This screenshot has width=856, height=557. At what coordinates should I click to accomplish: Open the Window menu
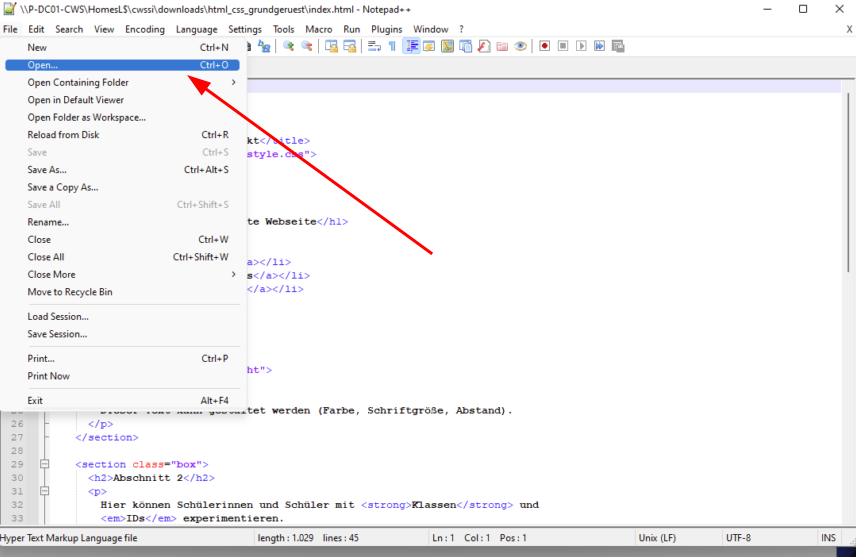point(430,29)
